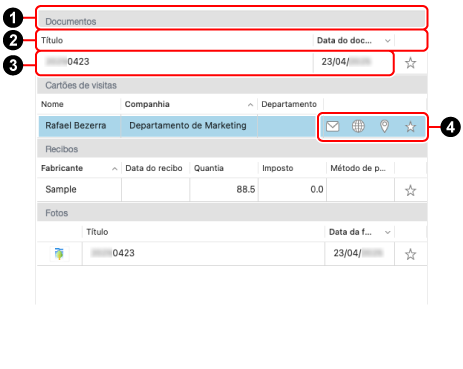
Task: Click the email icon for Rafael Bezerra
Action: (x=332, y=127)
